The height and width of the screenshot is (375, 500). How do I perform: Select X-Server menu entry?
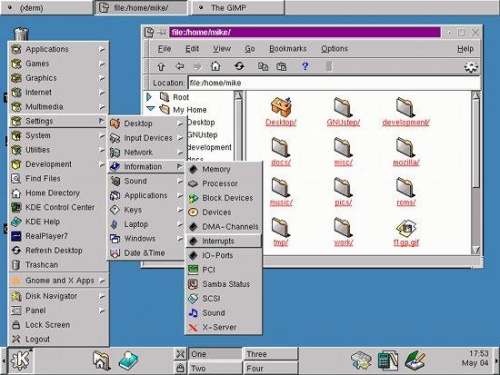(224, 327)
